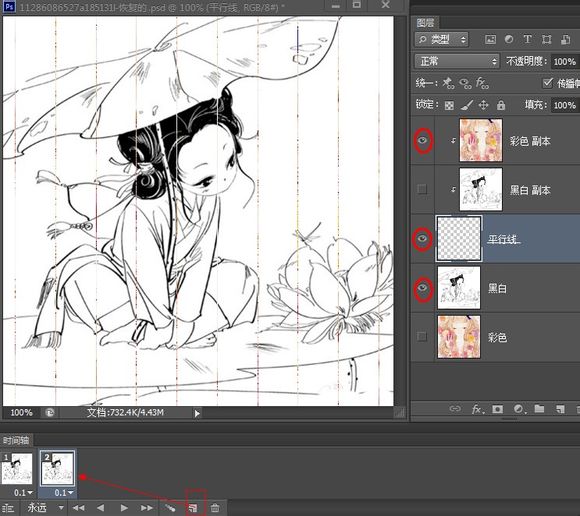The height and width of the screenshot is (516, 580).
Task: Add layer mask icon
Action: pos(498,409)
